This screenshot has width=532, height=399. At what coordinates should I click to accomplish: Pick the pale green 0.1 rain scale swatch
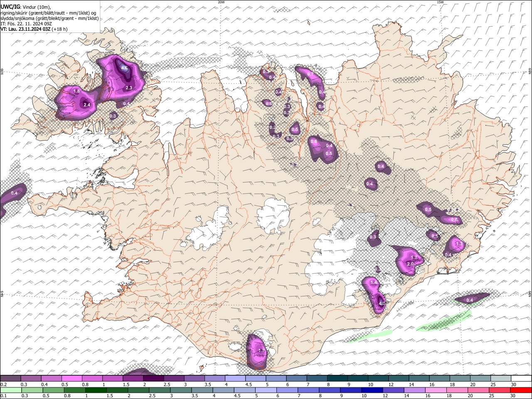(11, 390)
